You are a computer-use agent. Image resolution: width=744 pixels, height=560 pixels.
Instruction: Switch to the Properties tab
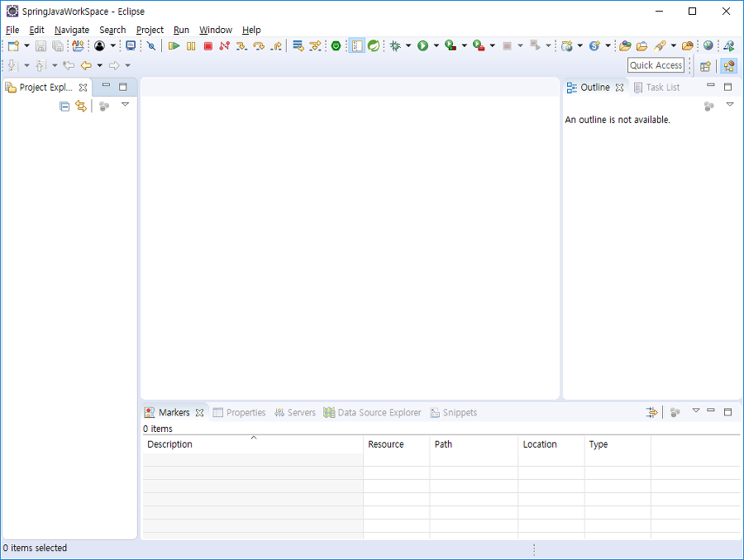(x=239, y=412)
